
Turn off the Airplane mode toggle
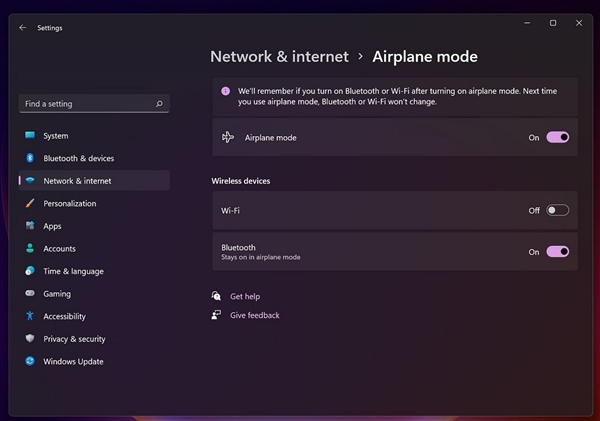pos(557,137)
